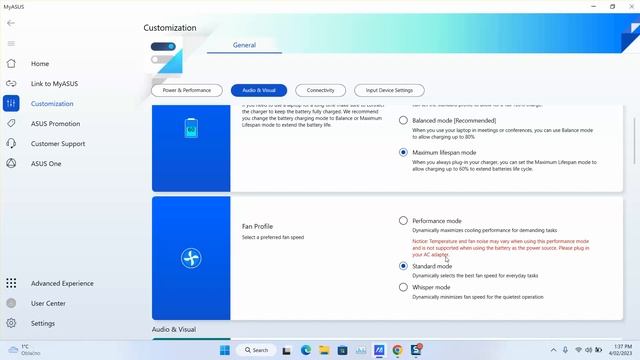640x360 pixels.
Task: Open the battery status tray icon
Action: (598, 350)
